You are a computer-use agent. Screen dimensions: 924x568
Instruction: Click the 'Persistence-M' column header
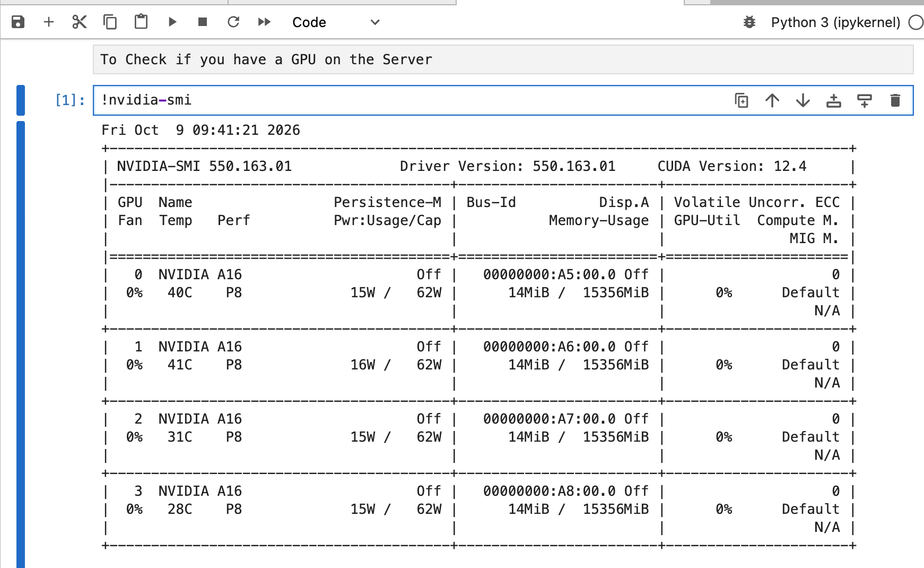coord(388,202)
